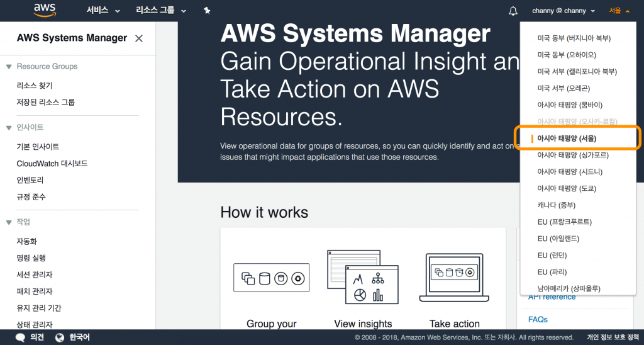This screenshot has width=644, height=345.
Task: Open 리소스 찾기 in sidebar
Action: 35,86
